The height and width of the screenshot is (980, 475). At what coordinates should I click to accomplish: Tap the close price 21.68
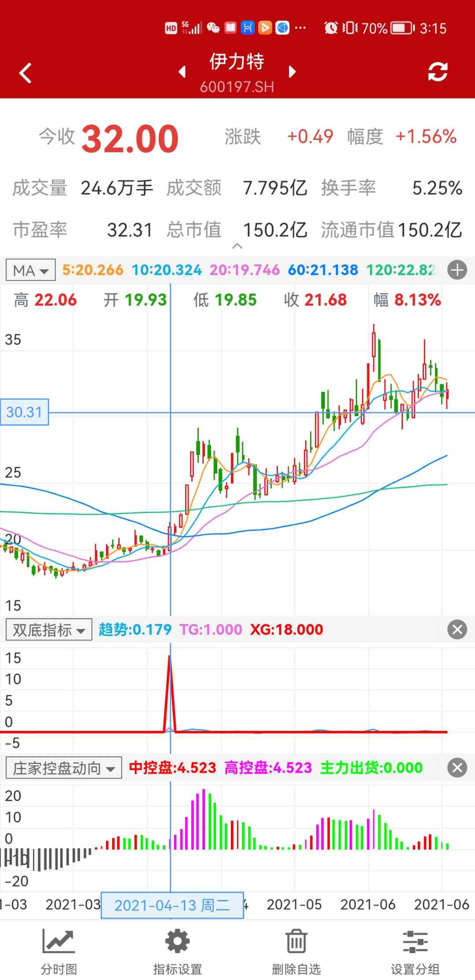[x=325, y=300]
